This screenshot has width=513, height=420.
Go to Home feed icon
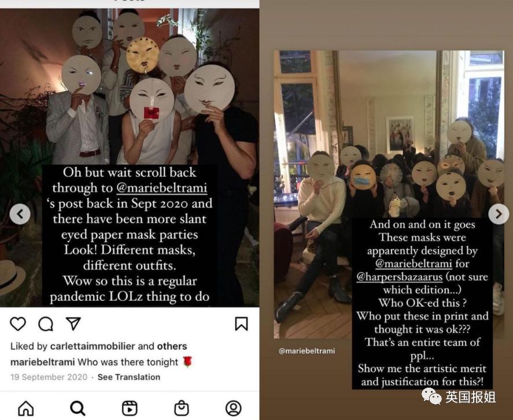[x=26, y=408]
